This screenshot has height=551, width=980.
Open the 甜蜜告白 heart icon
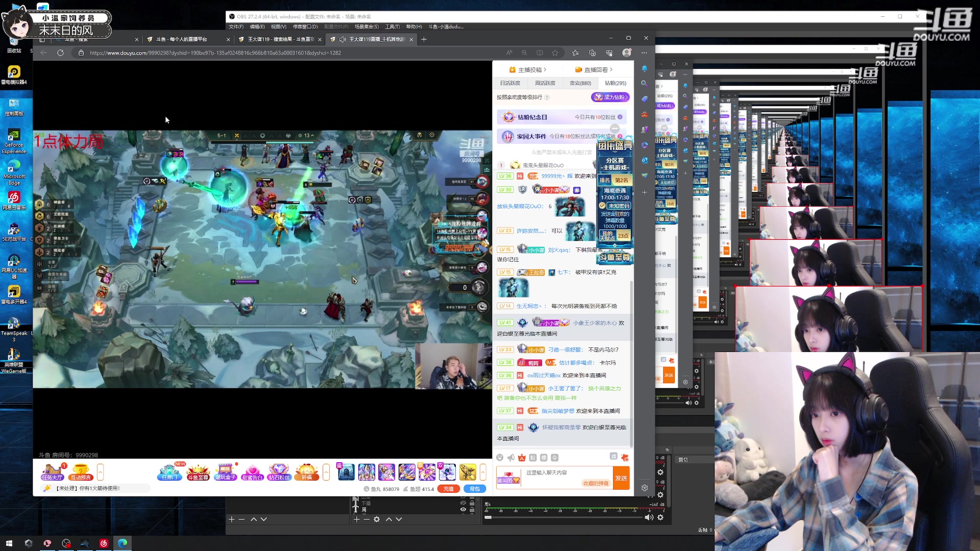click(252, 472)
